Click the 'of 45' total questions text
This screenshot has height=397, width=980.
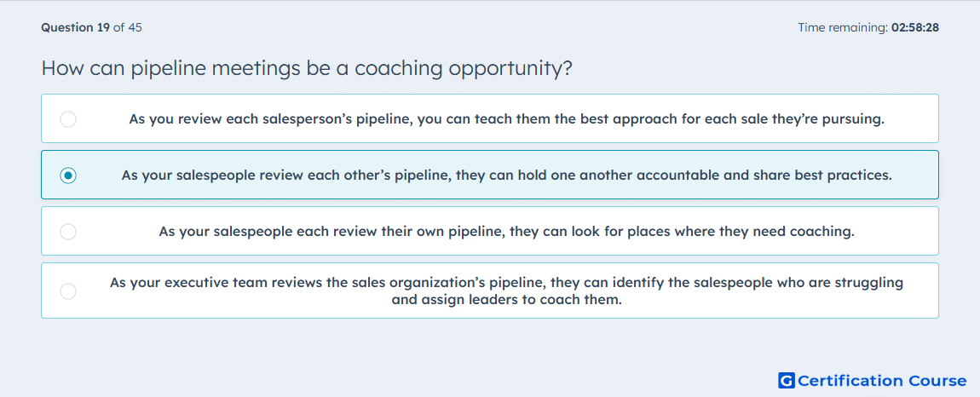(128, 27)
